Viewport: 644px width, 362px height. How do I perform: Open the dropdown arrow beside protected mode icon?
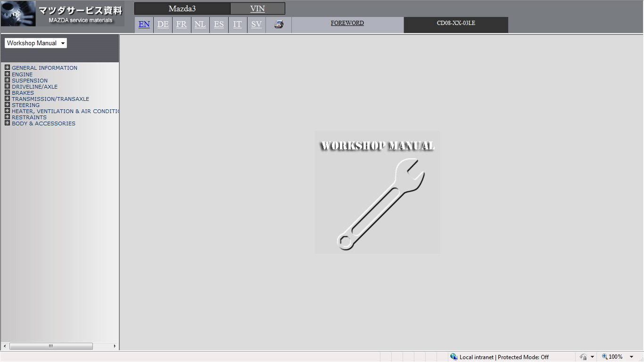pos(592,357)
